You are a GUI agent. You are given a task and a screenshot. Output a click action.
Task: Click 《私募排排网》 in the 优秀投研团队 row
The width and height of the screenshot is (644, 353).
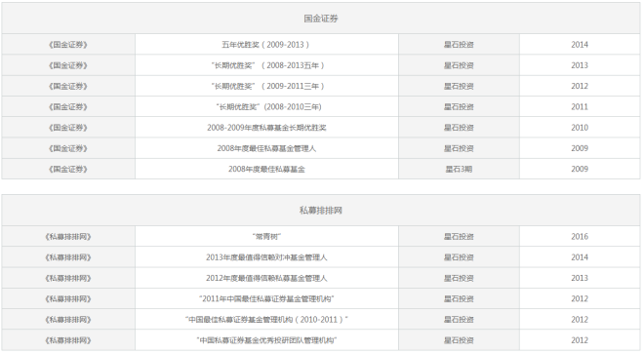click(68, 340)
